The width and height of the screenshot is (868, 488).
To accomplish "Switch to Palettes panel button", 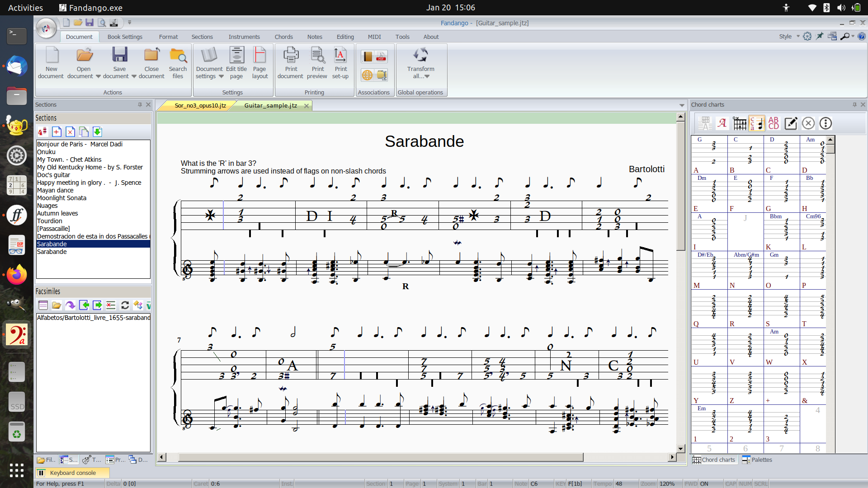I will (x=757, y=460).
